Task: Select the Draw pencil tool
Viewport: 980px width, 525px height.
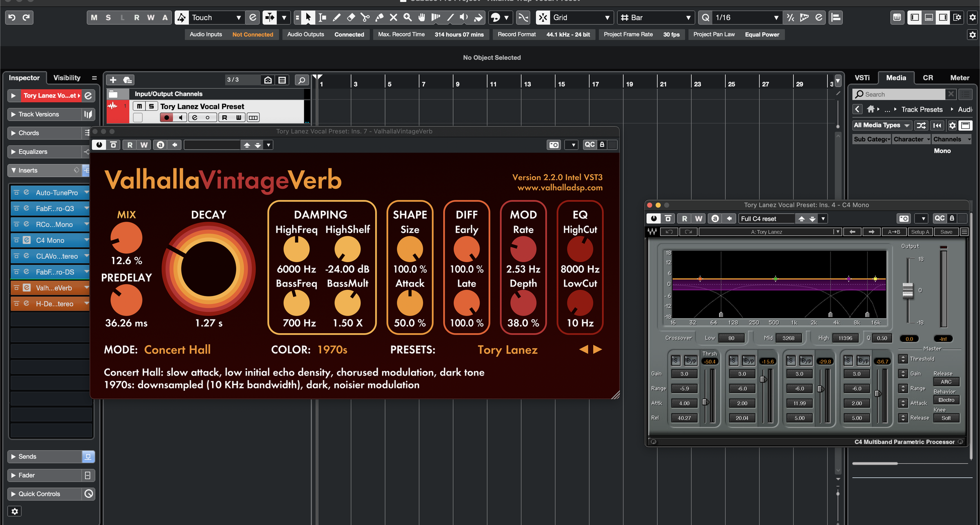Action: pyautogui.click(x=337, y=18)
